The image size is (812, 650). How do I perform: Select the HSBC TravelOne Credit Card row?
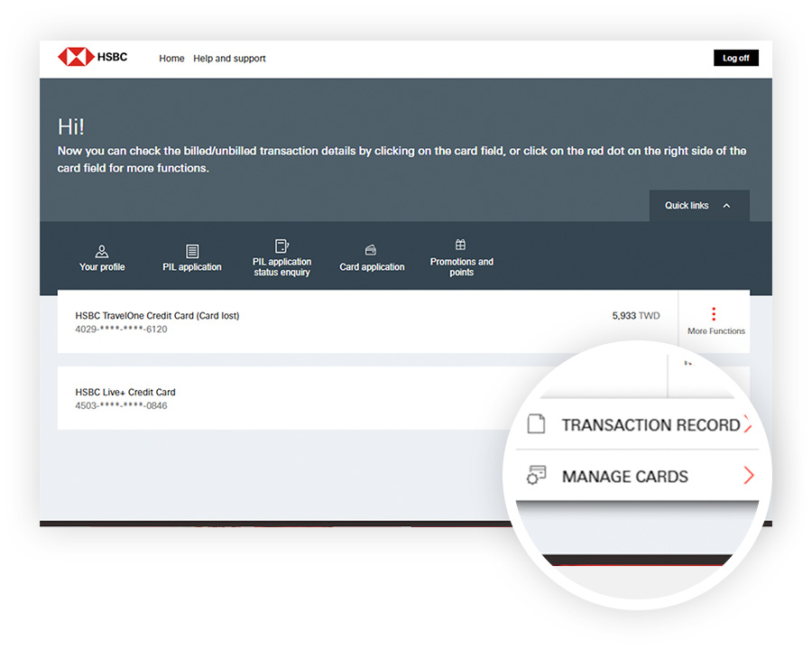[368, 322]
